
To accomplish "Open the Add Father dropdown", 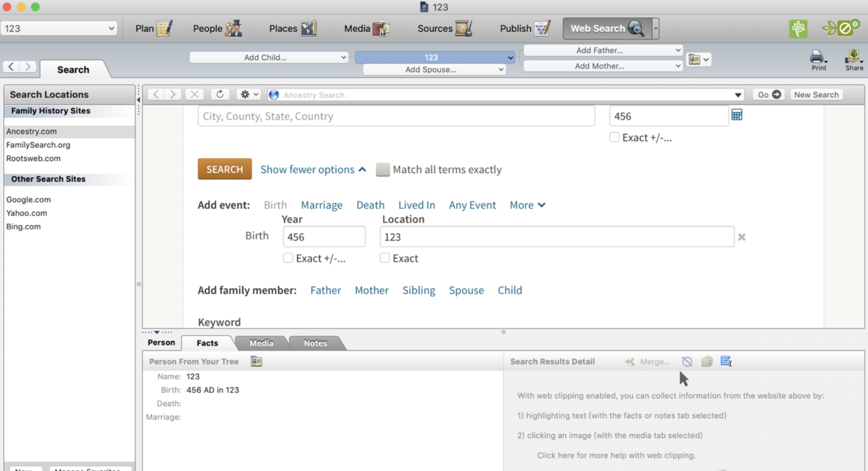I will tap(603, 51).
